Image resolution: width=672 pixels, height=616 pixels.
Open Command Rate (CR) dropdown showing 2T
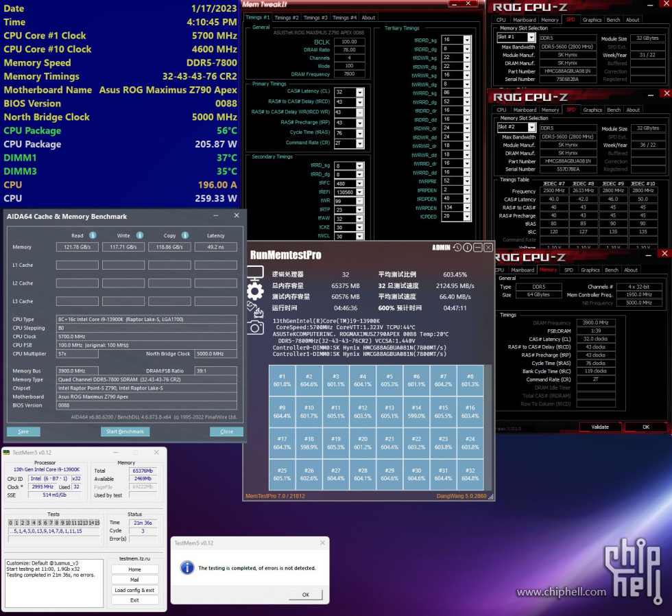[359, 143]
